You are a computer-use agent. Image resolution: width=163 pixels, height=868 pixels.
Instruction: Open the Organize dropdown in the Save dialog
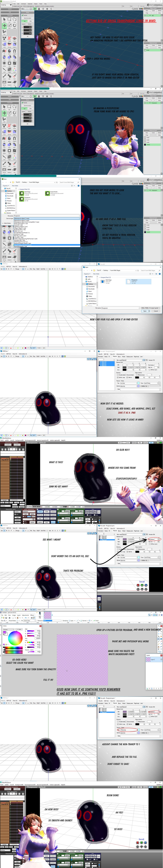click(5, 186)
